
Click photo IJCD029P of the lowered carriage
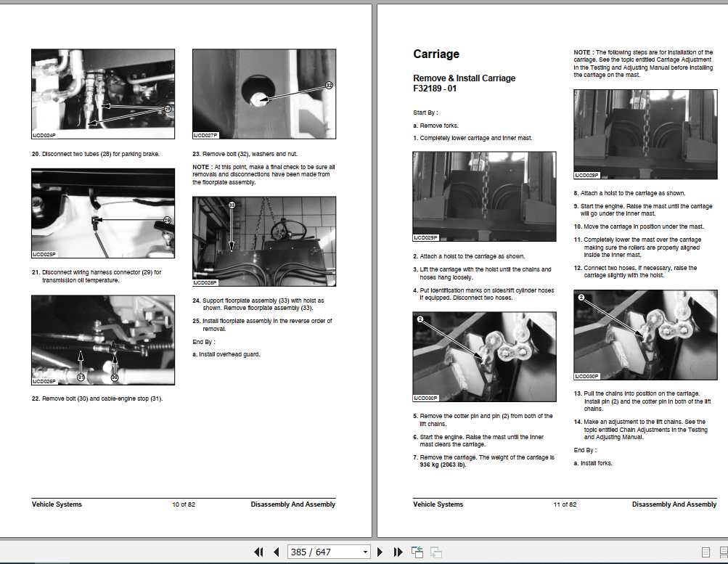pyautogui.click(x=484, y=196)
